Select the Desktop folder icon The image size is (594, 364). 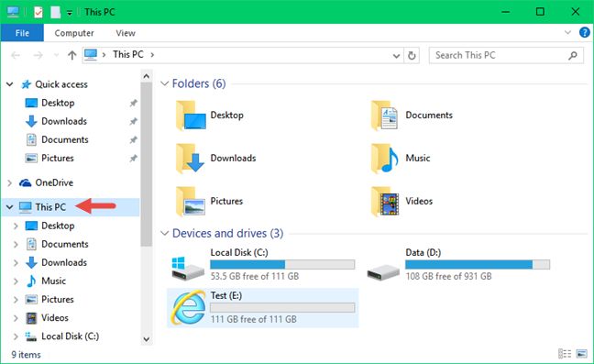191,116
